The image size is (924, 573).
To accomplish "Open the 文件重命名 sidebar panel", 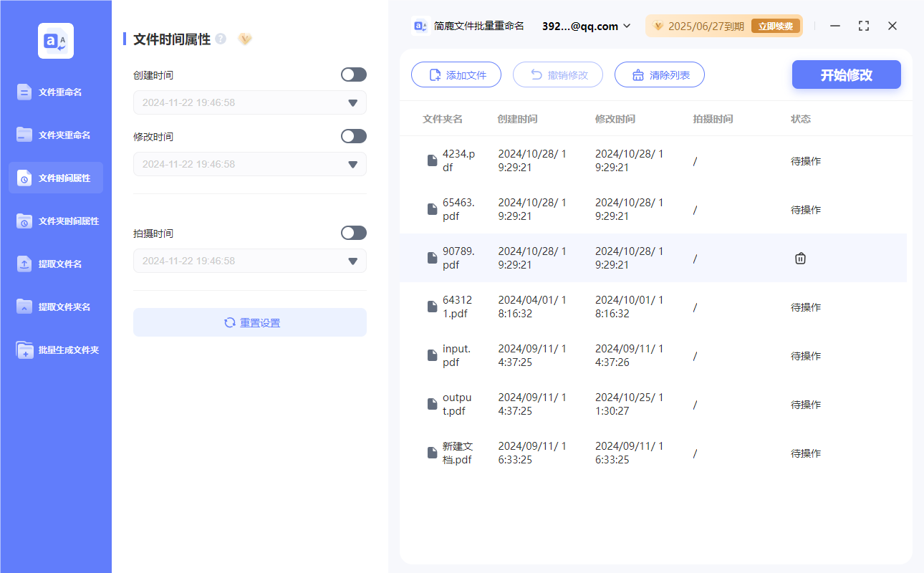I will [x=55, y=92].
